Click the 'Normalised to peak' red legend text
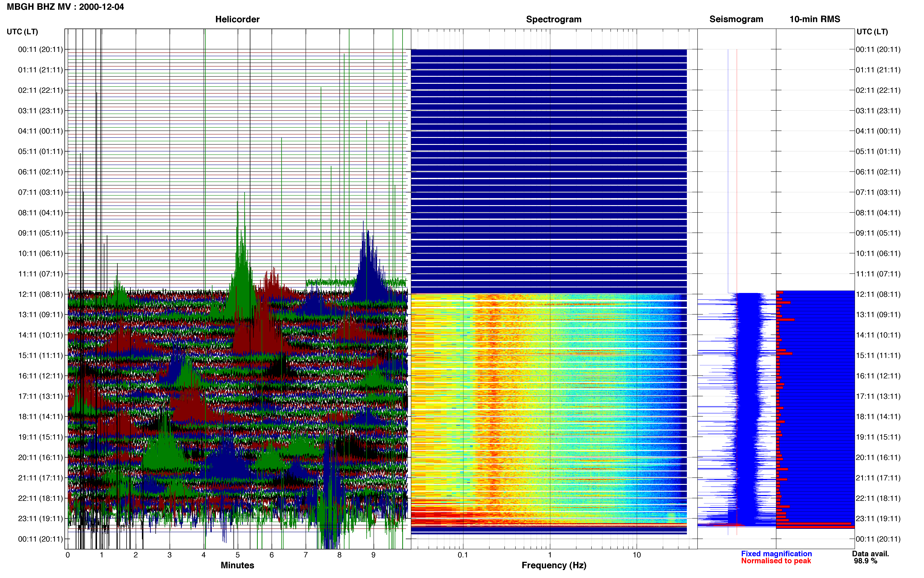 pos(776,561)
